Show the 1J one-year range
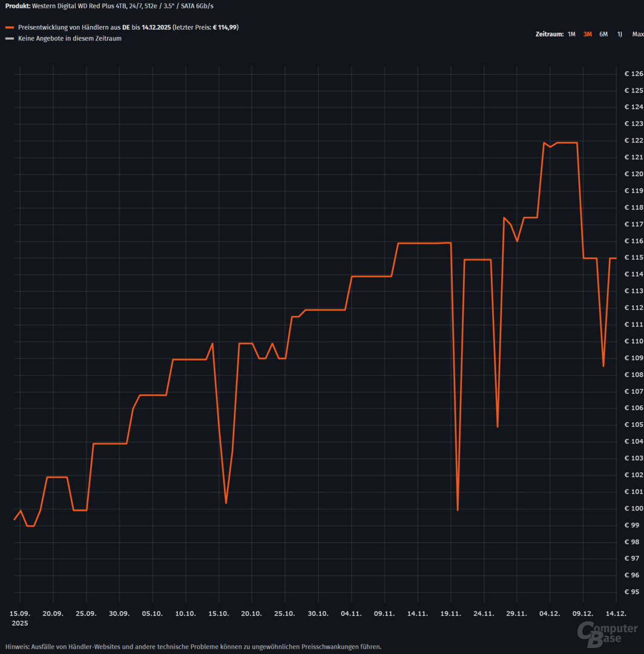644x654 pixels. pos(620,34)
